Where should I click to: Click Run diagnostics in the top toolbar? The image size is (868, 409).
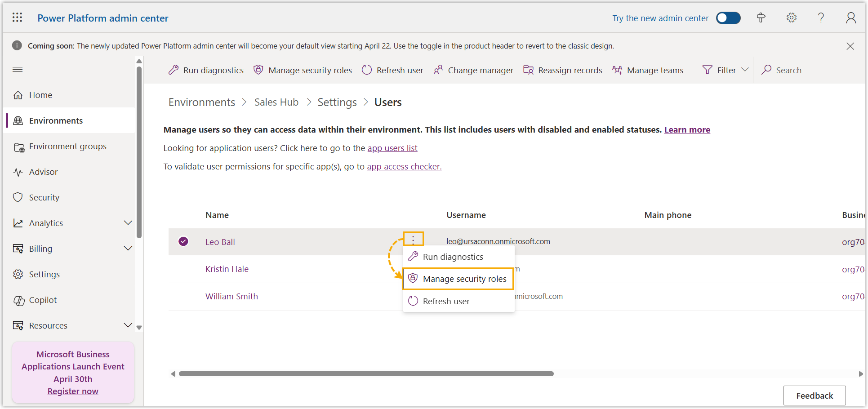tap(206, 70)
